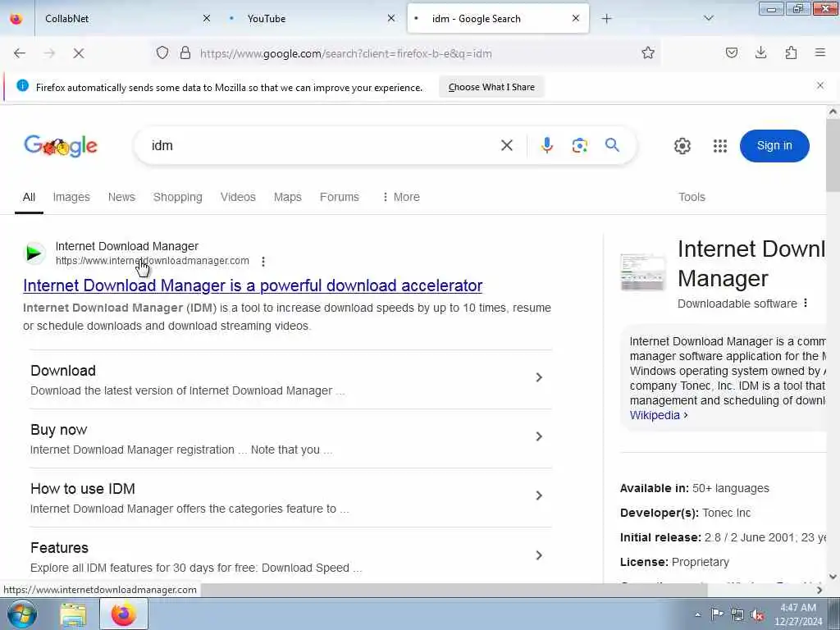Open the How to use IDM title
The width and height of the screenshot is (840, 630).
[83, 489]
